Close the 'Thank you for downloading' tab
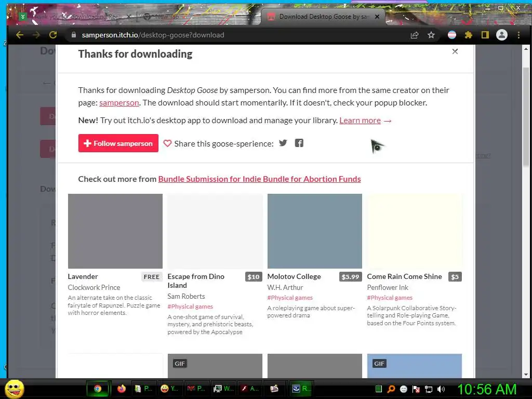The height and width of the screenshot is (399, 532). tap(129, 17)
